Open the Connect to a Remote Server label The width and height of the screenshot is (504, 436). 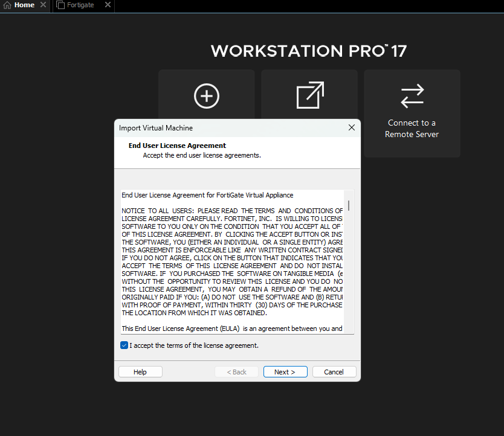[412, 129]
